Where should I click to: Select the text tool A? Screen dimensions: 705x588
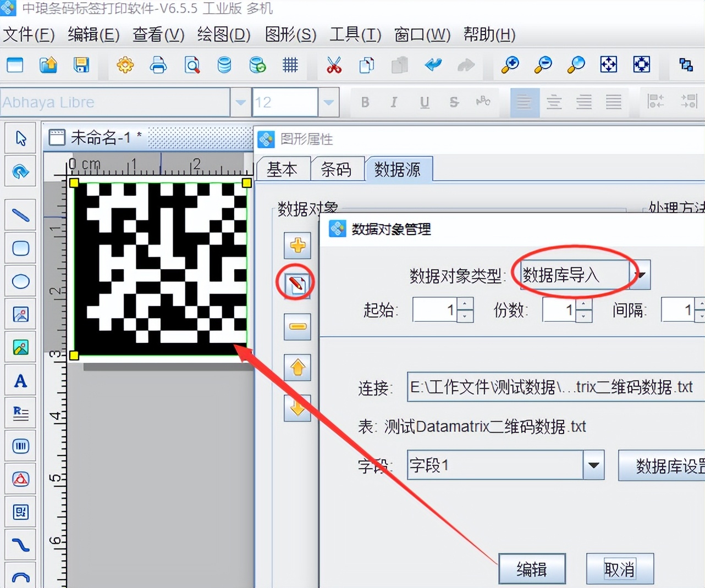[20, 380]
